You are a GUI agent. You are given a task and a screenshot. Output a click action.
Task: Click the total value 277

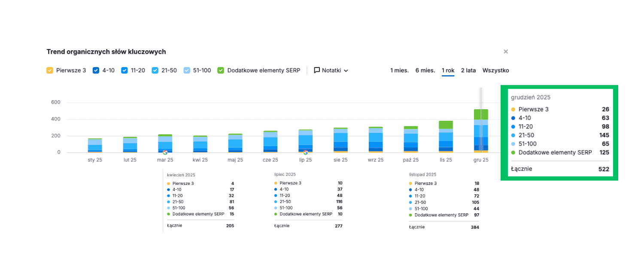click(x=338, y=225)
